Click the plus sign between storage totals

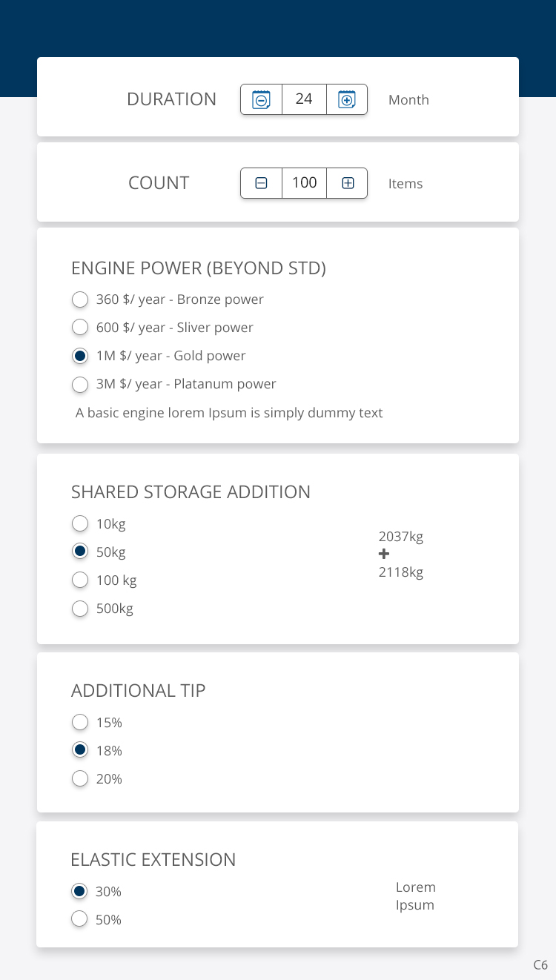384,554
